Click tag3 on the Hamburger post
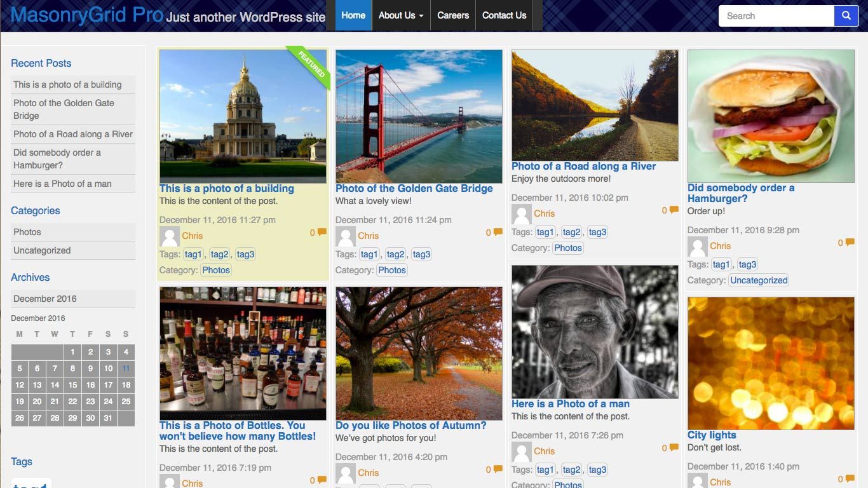The width and height of the screenshot is (868, 488). pyautogui.click(x=747, y=264)
